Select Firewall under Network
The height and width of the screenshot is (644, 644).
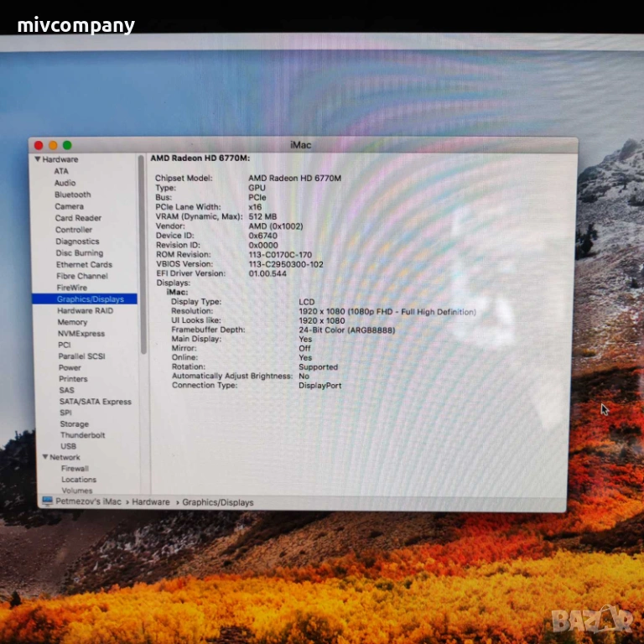(75, 469)
